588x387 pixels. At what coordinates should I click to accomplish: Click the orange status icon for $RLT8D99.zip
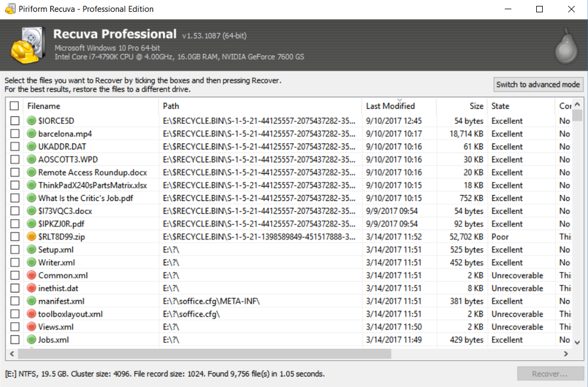pyautogui.click(x=32, y=237)
